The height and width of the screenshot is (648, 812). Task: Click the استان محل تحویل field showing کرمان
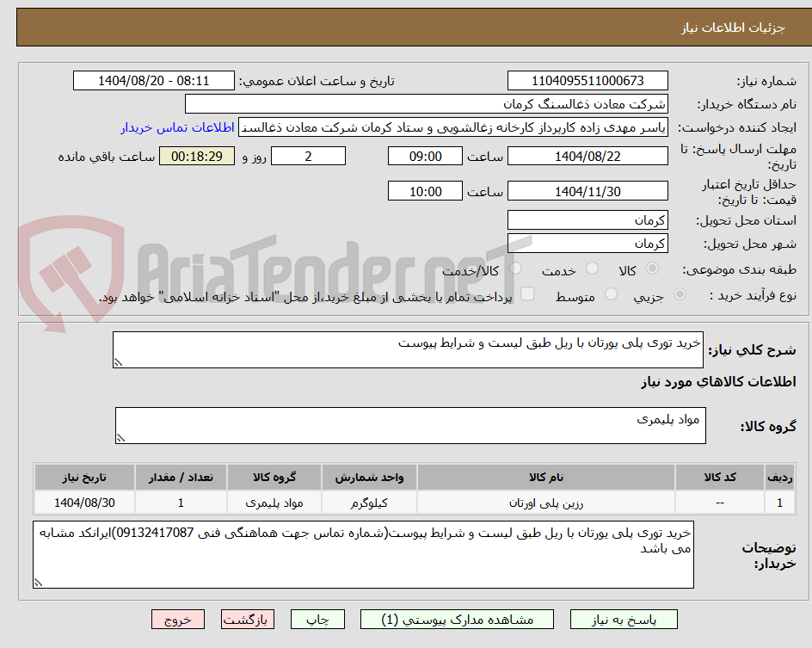pos(587,219)
